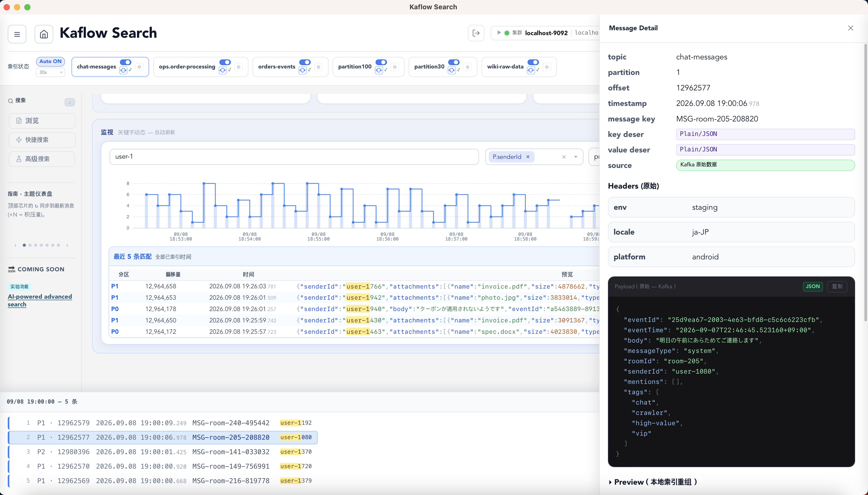Go to the previous guide slide
Image resolution: width=868 pixels, height=495 pixels.
click(x=15, y=245)
